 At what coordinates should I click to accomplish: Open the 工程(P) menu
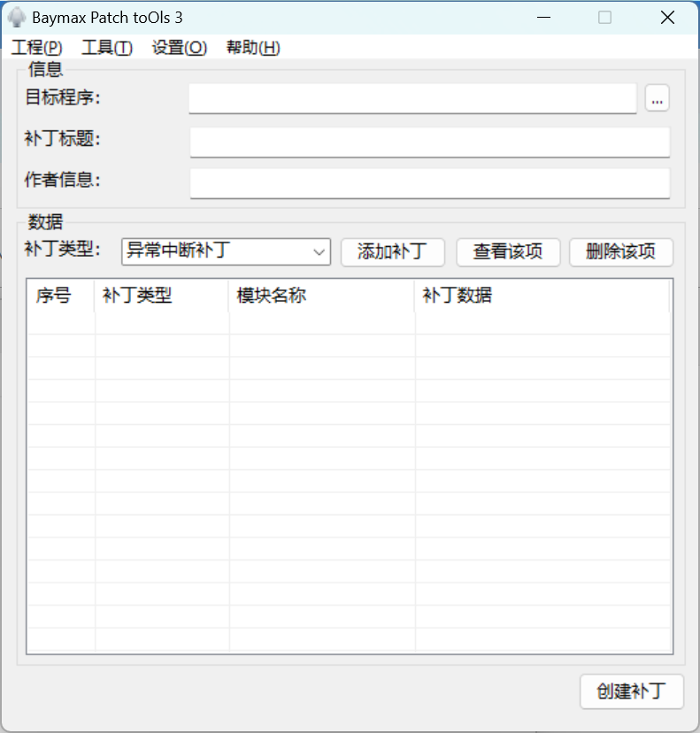[x=37, y=48]
